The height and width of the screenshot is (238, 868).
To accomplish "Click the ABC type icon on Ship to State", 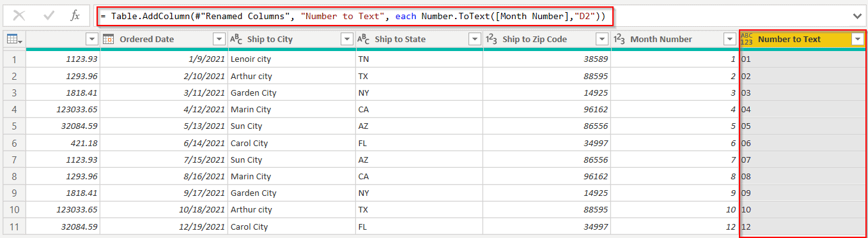I will pyautogui.click(x=363, y=39).
